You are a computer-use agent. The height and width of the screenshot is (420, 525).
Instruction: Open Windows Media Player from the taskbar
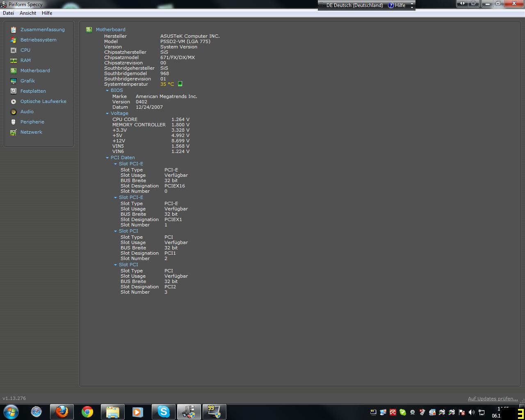click(x=138, y=412)
